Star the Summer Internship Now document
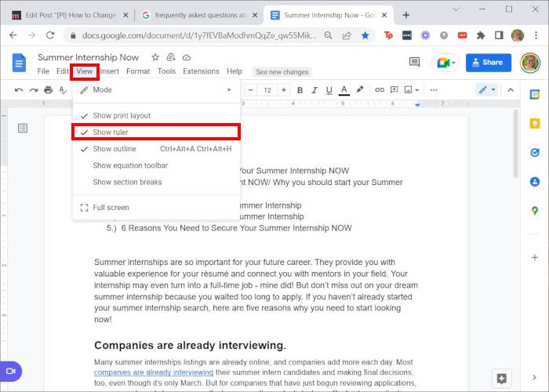The width and height of the screenshot is (549, 392). (x=155, y=57)
